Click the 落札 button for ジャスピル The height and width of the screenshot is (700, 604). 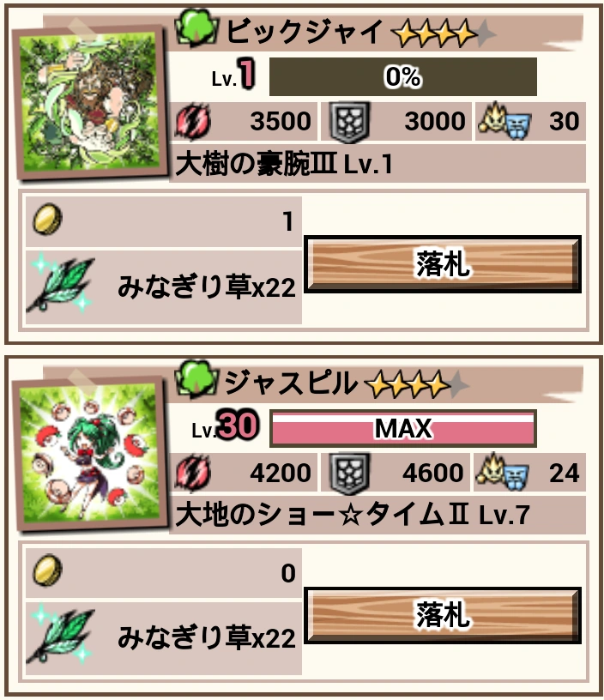pos(443,615)
